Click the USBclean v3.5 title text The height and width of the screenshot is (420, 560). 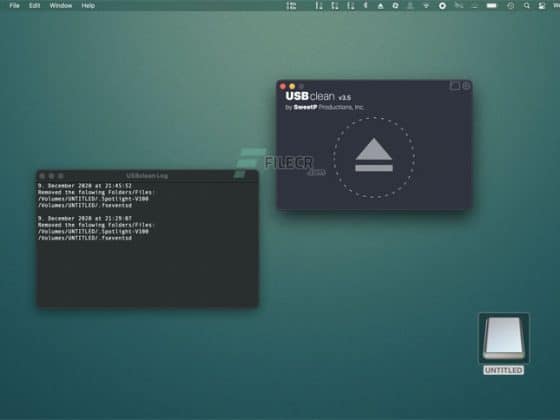(x=318, y=96)
